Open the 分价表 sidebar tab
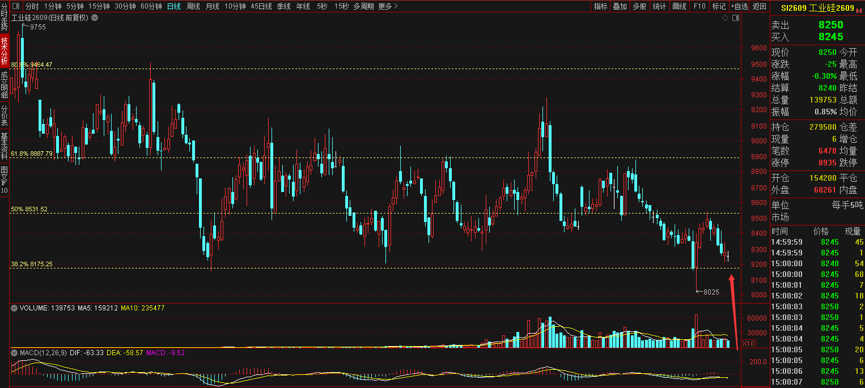 4,114
